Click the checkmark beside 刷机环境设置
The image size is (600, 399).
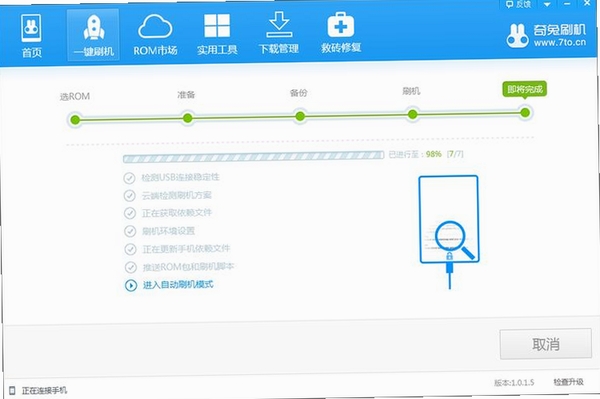pos(130,231)
